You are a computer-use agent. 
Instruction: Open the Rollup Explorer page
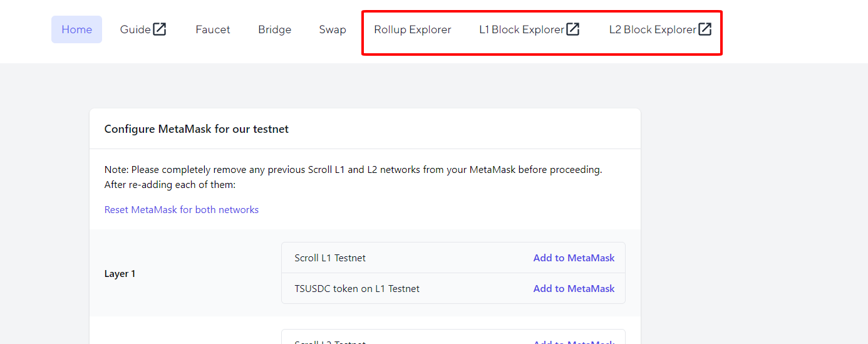click(x=413, y=29)
